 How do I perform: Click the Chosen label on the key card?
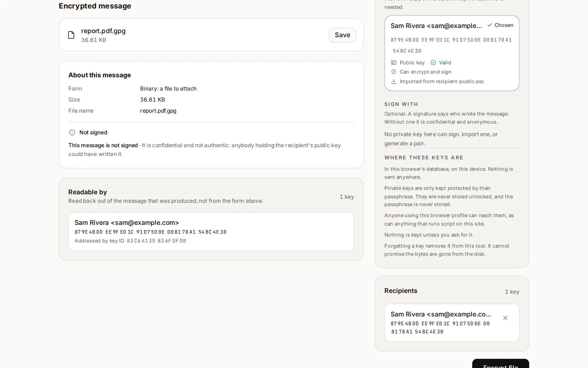(x=504, y=25)
